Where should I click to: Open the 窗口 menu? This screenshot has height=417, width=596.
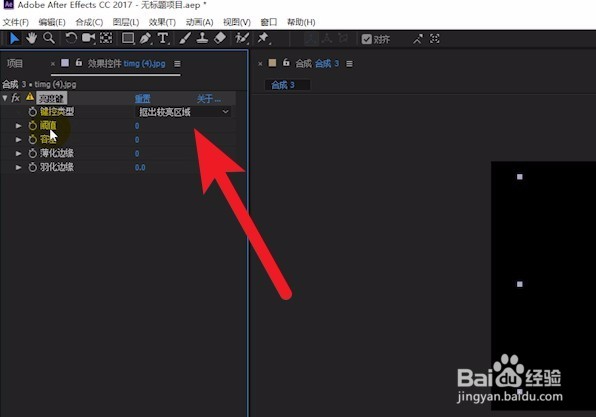point(269,22)
